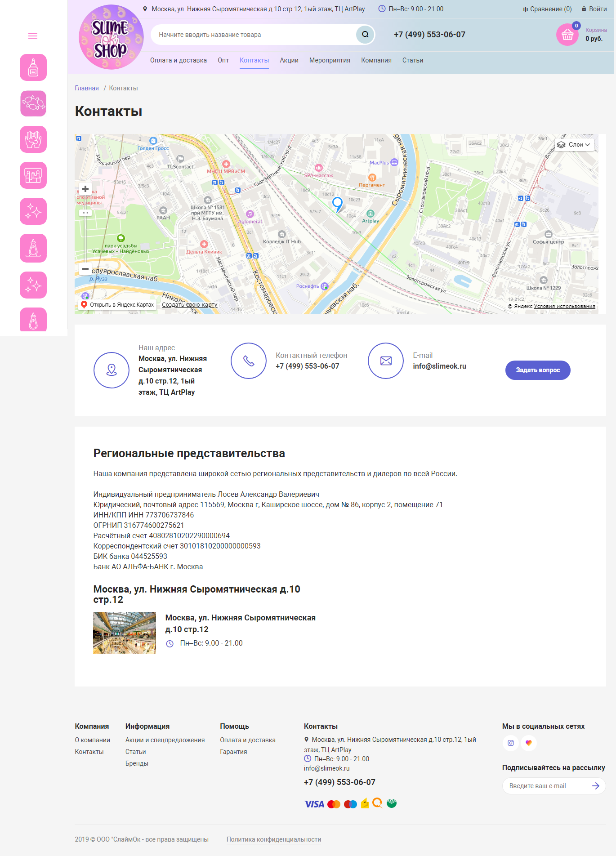Click the Sberbank payment logo
The width and height of the screenshot is (616, 856).
pyautogui.click(x=392, y=803)
